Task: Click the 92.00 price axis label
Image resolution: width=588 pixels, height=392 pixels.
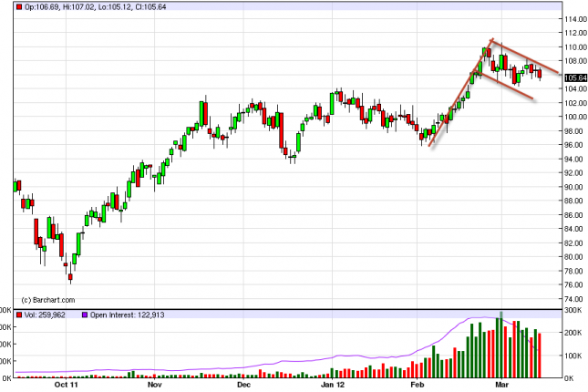Action: click(575, 173)
